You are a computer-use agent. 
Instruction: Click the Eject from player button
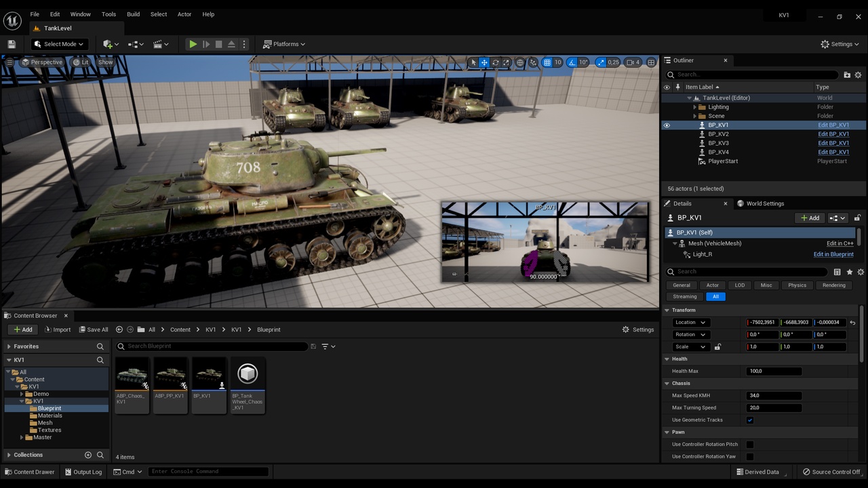point(231,44)
